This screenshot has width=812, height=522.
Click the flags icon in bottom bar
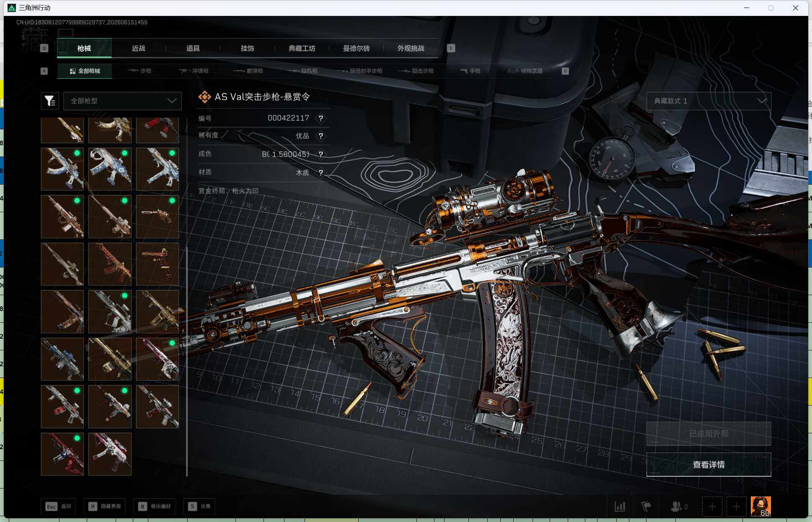(646, 507)
